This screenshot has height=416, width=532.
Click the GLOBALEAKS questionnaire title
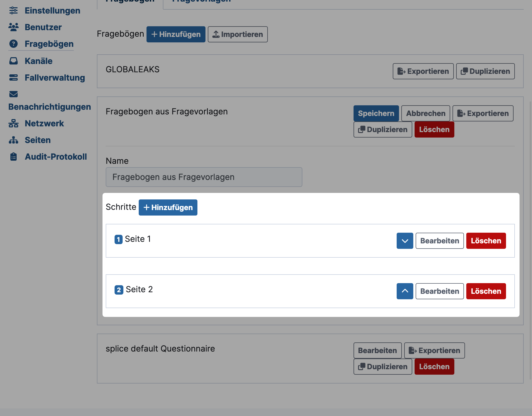point(132,69)
